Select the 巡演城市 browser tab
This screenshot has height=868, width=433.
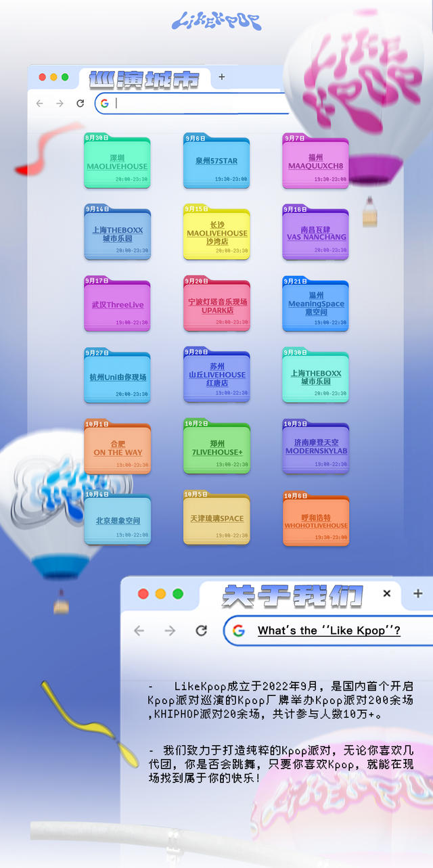click(144, 78)
